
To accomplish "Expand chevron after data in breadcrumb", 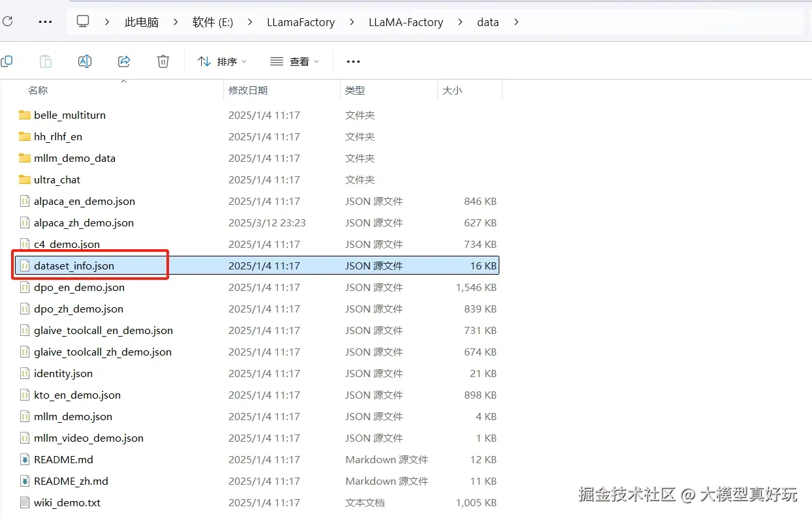I will 516,22.
